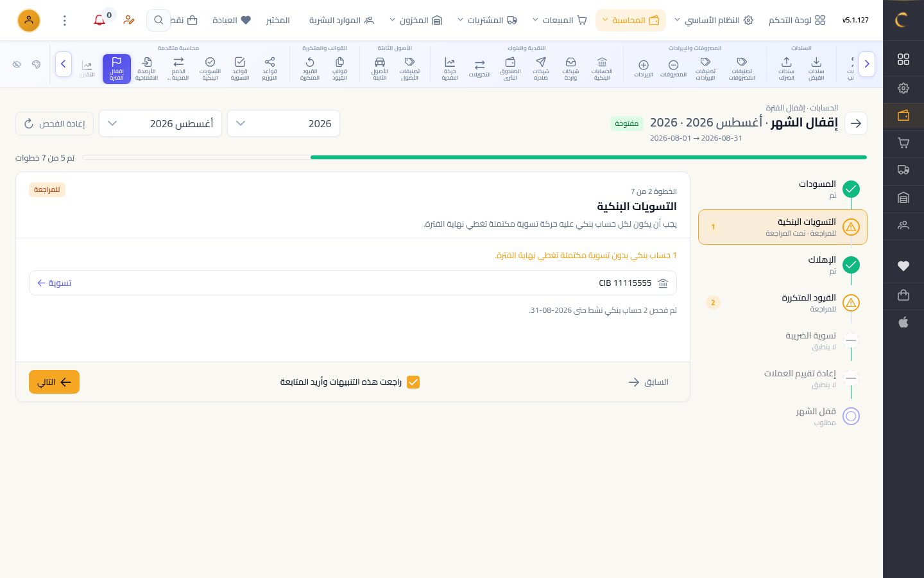Image resolution: width=924 pixels, height=578 pixels.
Task: Open تصنيفات المصروفات toolbar item
Action: coord(742,69)
